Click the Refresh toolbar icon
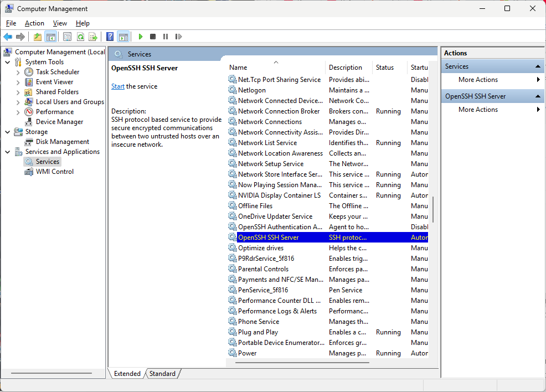 point(80,37)
